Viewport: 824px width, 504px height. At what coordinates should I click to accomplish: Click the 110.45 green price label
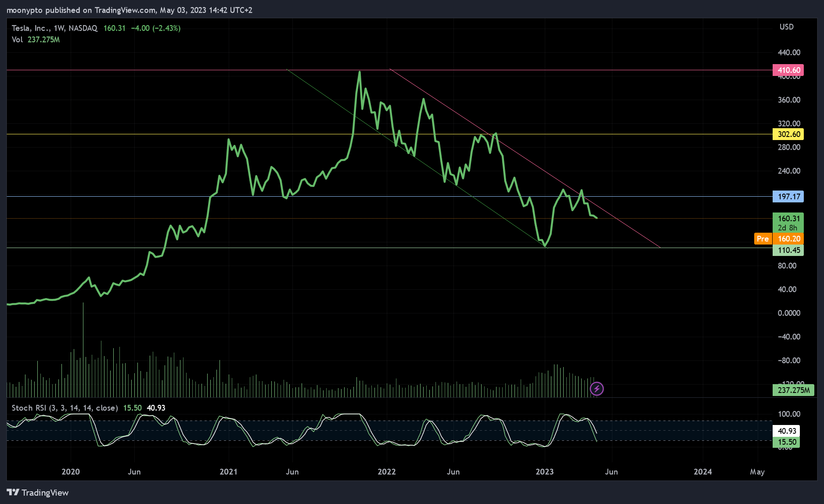[x=788, y=250]
